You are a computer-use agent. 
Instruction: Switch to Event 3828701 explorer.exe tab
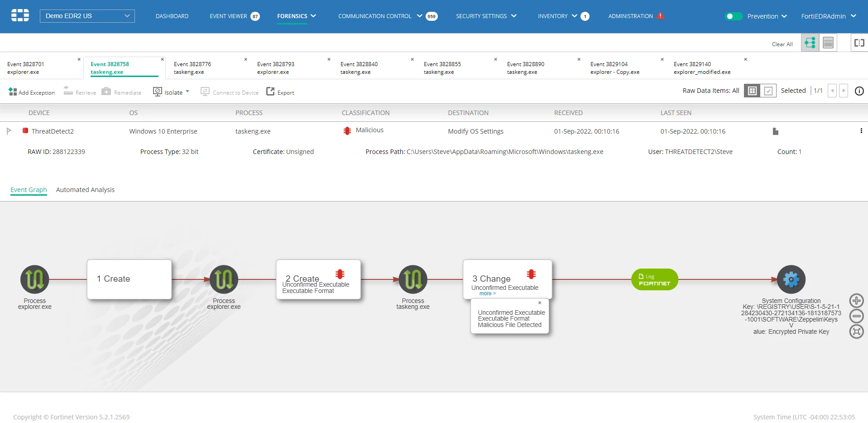coord(42,68)
